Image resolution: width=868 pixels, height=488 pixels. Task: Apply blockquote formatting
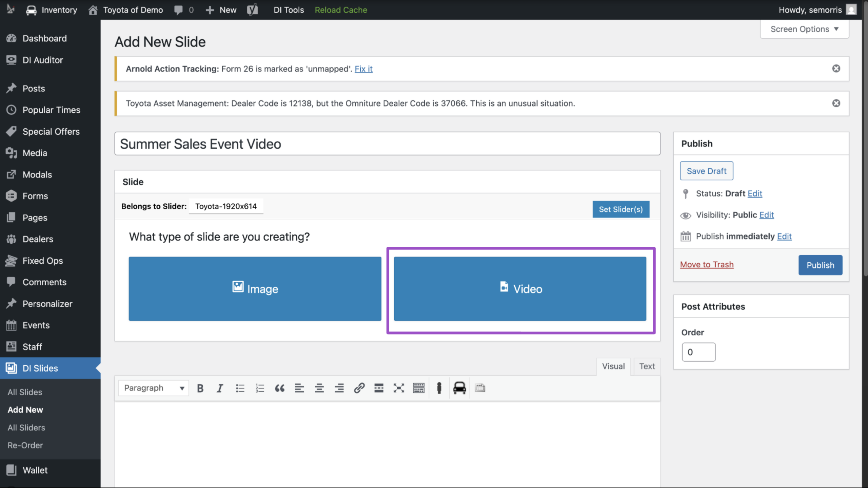pos(280,388)
